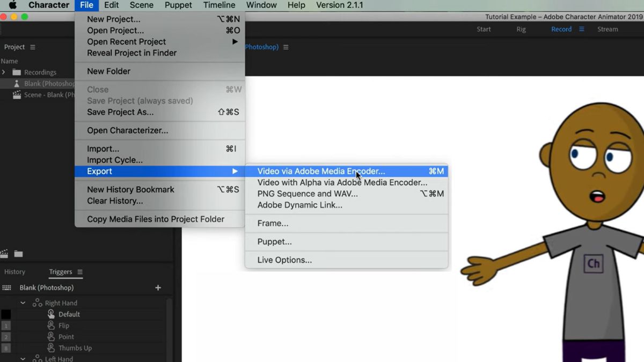Switch to the Rig workspace
This screenshot has width=644, height=362.
[x=521, y=29]
